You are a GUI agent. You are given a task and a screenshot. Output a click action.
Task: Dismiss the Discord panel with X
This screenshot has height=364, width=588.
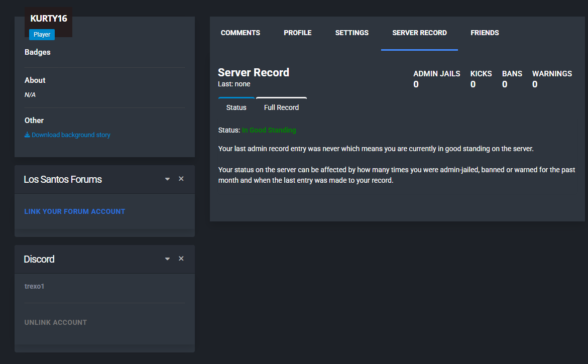pos(181,259)
